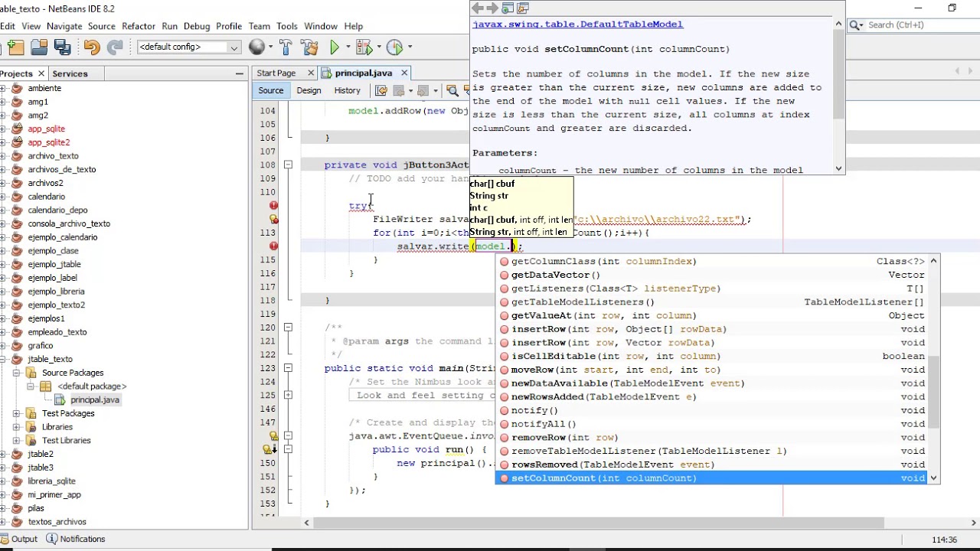Open the browser globe dropdown arrow
980x551 pixels.
(x=270, y=47)
